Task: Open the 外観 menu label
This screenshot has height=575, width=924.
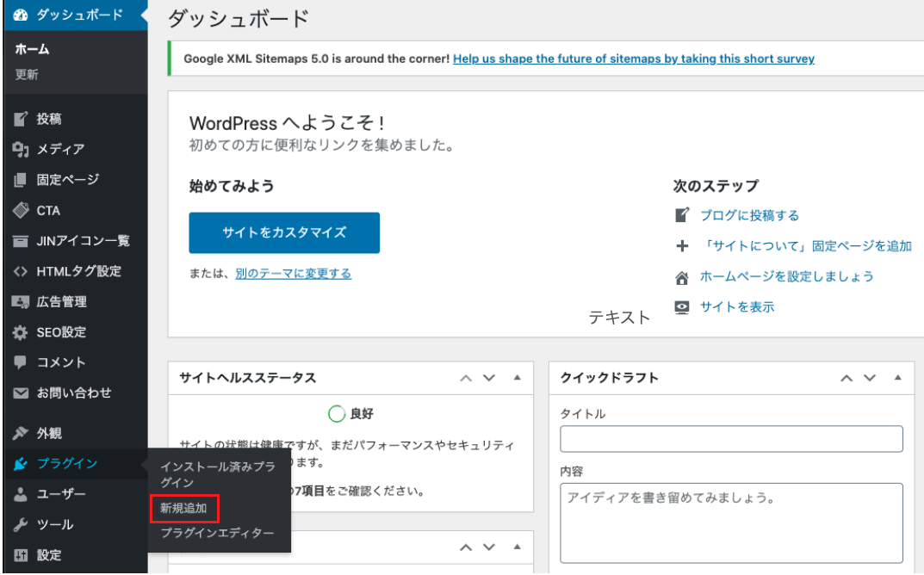Action: click(49, 434)
